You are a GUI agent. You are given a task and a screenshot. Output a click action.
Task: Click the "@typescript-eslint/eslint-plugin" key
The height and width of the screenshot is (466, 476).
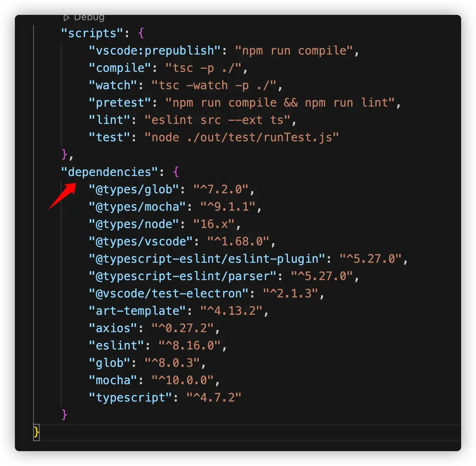(x=207, y=259)
